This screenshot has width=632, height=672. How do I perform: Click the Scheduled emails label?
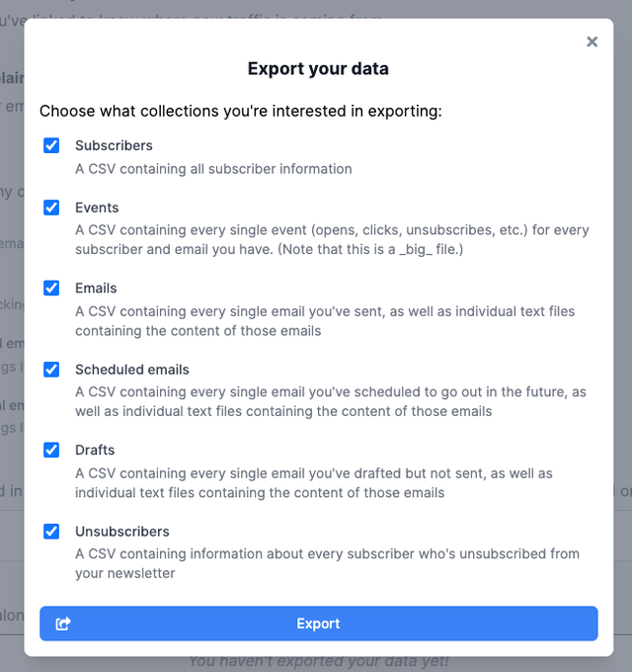click(132, 369)
